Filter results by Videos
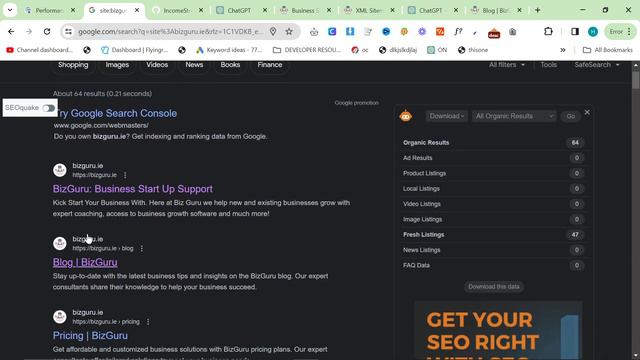The image size is (640, 360). [x=157, y=65]
